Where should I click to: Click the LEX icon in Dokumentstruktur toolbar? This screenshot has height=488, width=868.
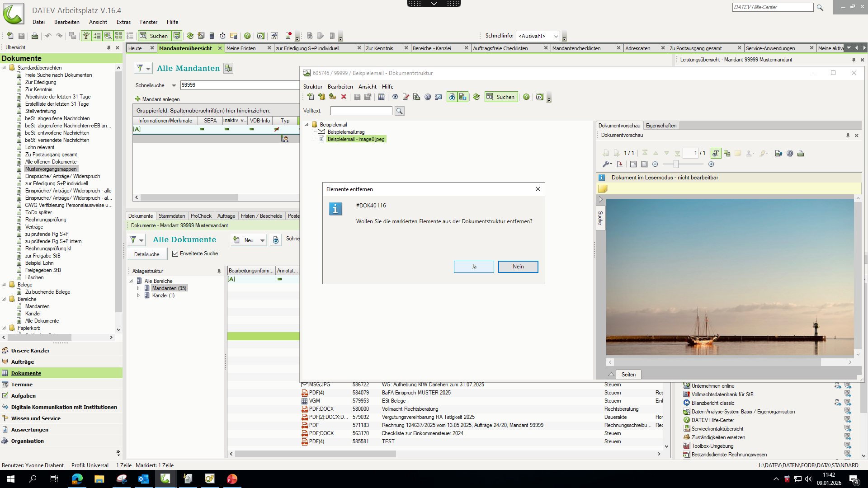tap(539, 97)
